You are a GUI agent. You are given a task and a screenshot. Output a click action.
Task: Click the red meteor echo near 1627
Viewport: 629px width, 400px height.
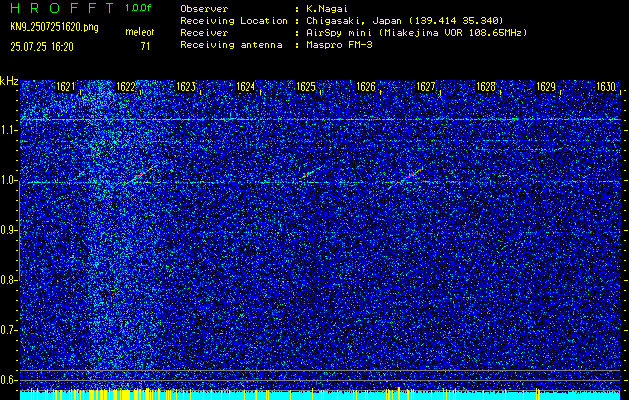point(412,175)
